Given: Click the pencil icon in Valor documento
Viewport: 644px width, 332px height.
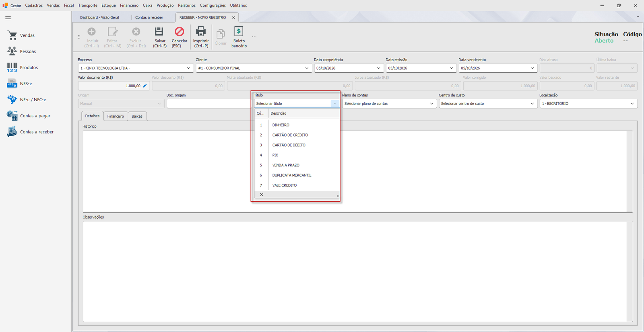Looking at the screenshot, I should 145,86.
